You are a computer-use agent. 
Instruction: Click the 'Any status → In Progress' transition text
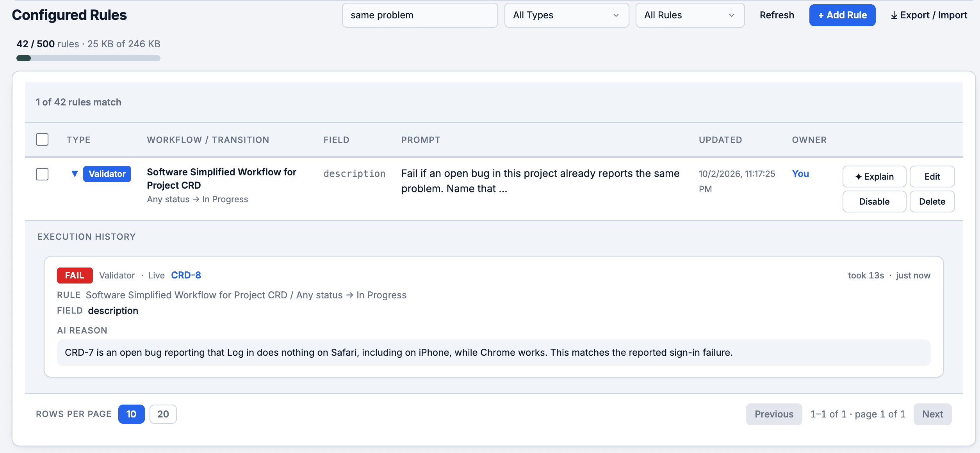197,199
